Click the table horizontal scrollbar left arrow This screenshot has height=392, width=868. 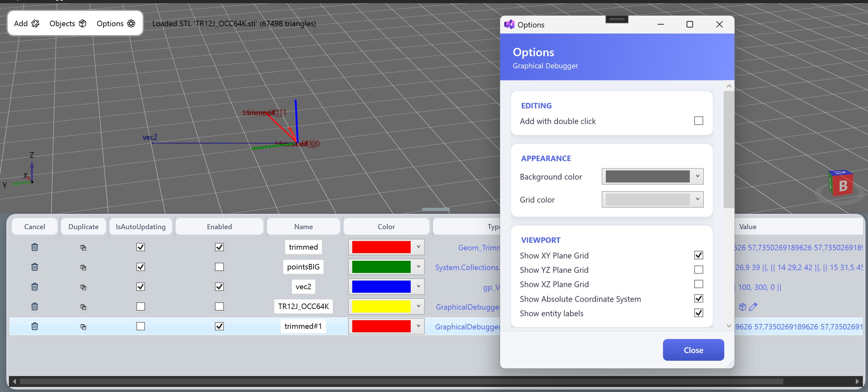pos(14,381)
